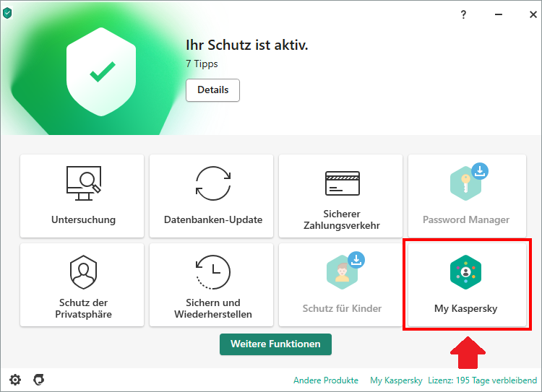This screenshot has width=542, height=392.
Task: Click the Kaspersky icon in title bar
Action: (7, 13)
